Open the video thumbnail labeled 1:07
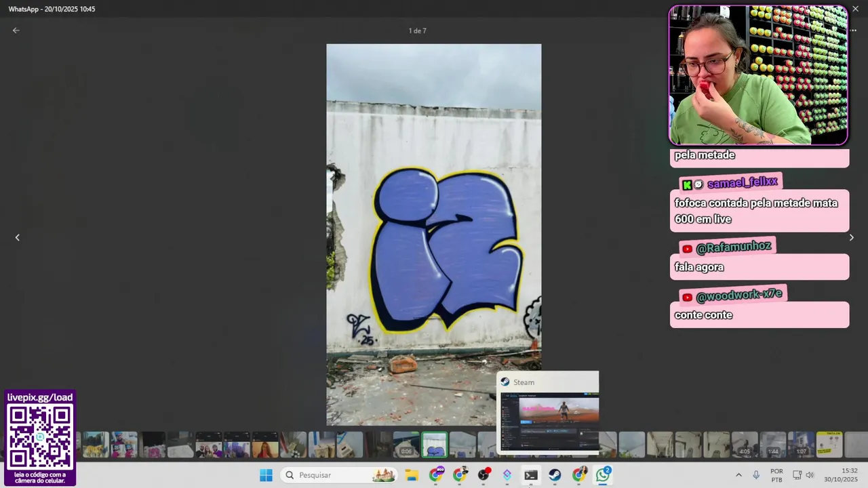The height and width of the screenshot is (488, 868). click(x=801, y=445)
